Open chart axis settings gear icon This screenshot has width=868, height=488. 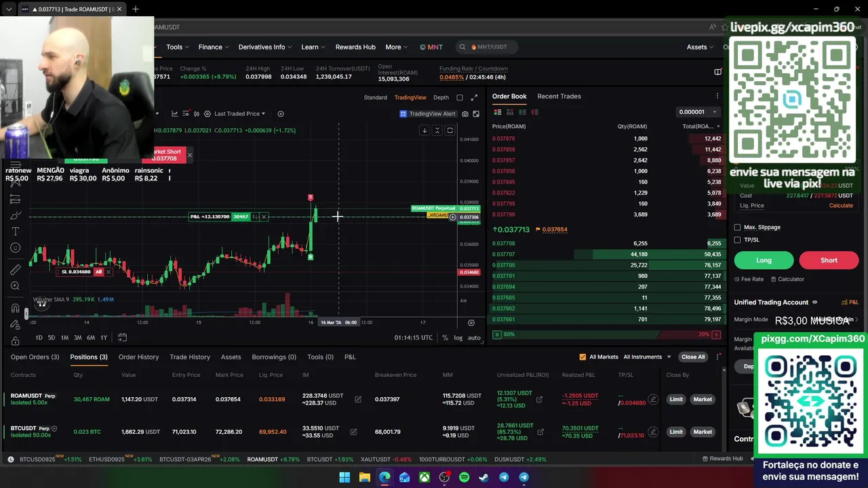coord(471,323)
